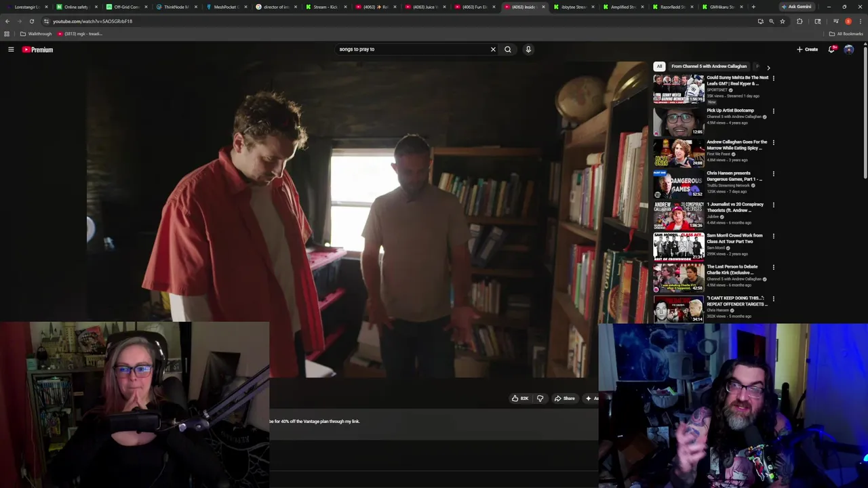Start voice search with the microphone
Viewport: 868px width, 488px height.
(x=528, y=49)
